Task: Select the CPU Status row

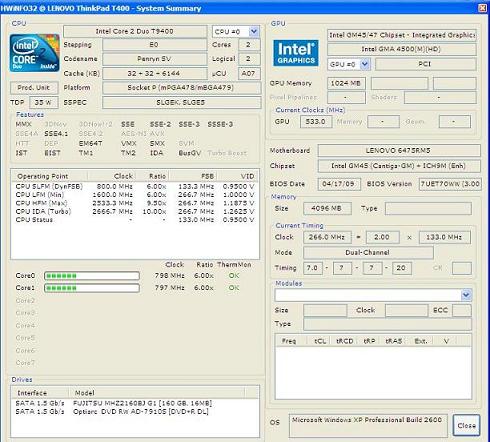Action: coord(135,220)
